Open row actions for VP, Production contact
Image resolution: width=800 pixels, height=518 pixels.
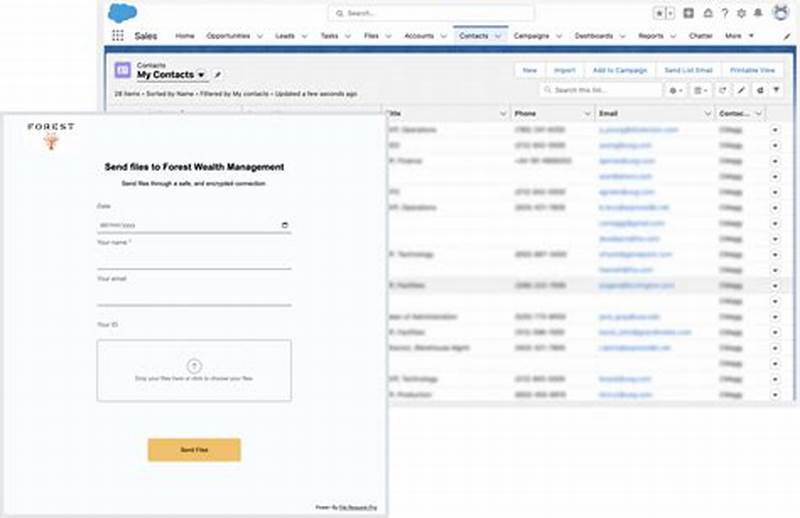(x=775, y=395)
